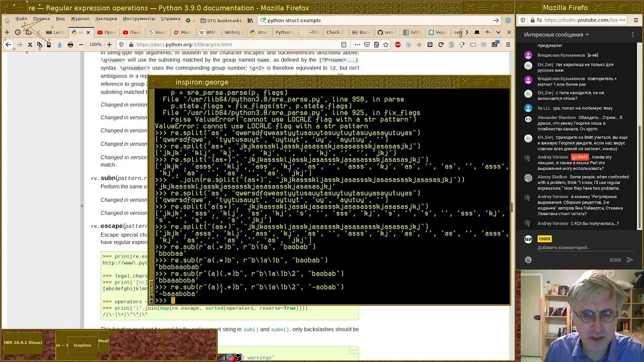Open the '(?P<name>...)' syntax link in docs
The image size is (644, 362).
(339, 60)
